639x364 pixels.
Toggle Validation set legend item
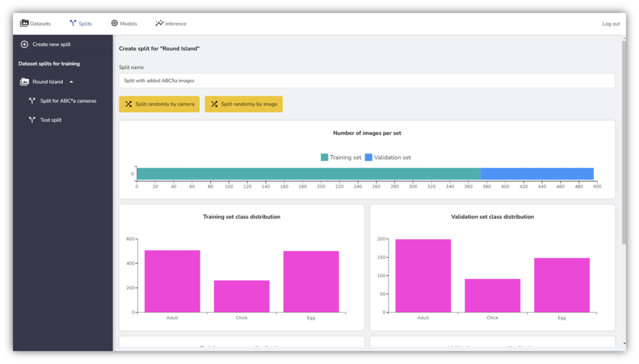(x=388, y=158)
